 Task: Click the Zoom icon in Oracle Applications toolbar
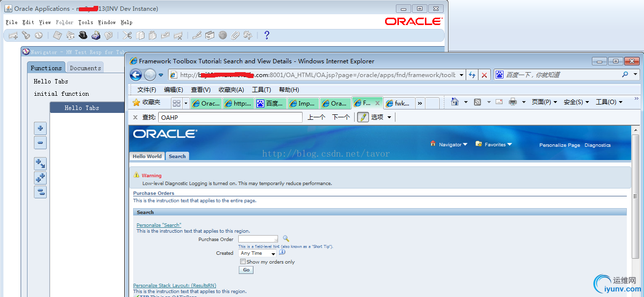coord(210,35)
